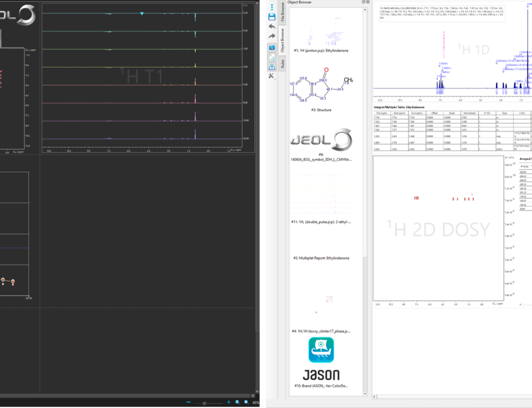
Task: Close the Object Browser panel
Action: pos(367,2)
